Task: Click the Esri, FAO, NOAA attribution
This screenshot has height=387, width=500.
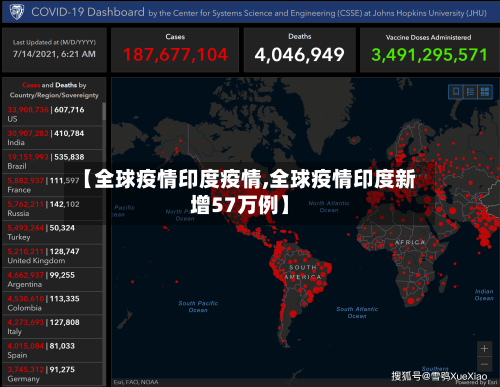Action: pos(136,382)
